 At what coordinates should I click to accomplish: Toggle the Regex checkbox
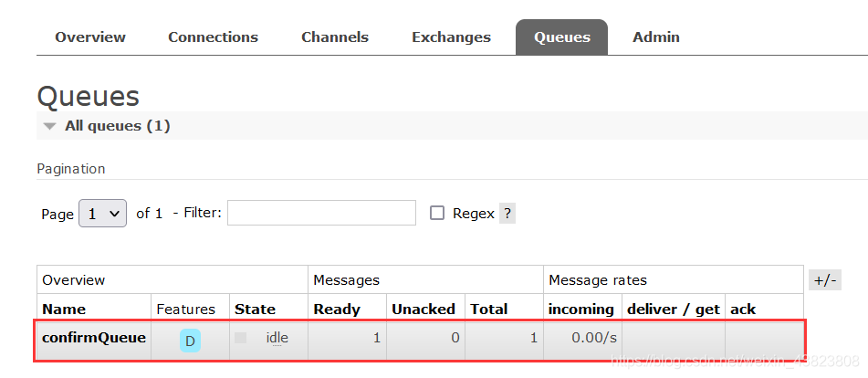coord(437,213)
